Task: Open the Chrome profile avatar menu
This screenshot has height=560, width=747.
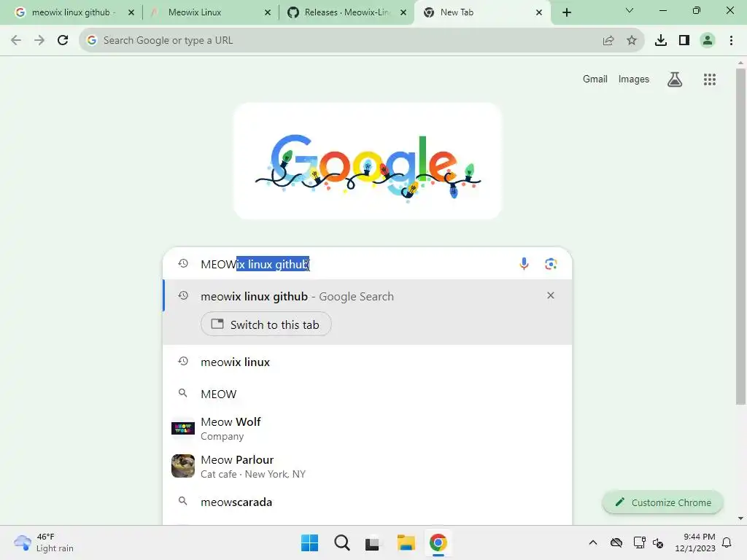Action: pos(708,41)
